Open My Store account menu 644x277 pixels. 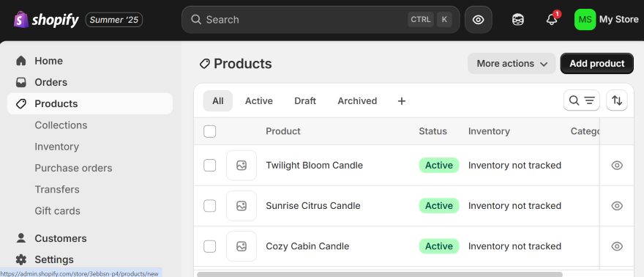[618, 19]
